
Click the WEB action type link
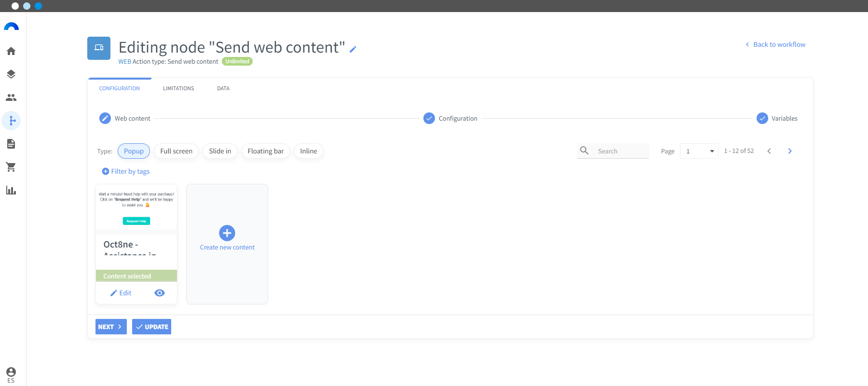pos(124,61)
